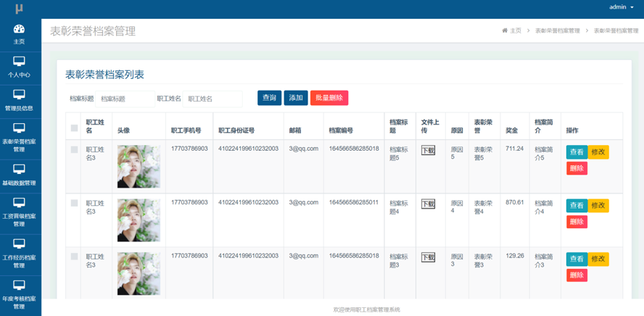Image resolution: width=644 pixels, height=316 pixels.
Task: Click the 基础数据管理 sidebar icon
Action: click(x=20, y=170)
